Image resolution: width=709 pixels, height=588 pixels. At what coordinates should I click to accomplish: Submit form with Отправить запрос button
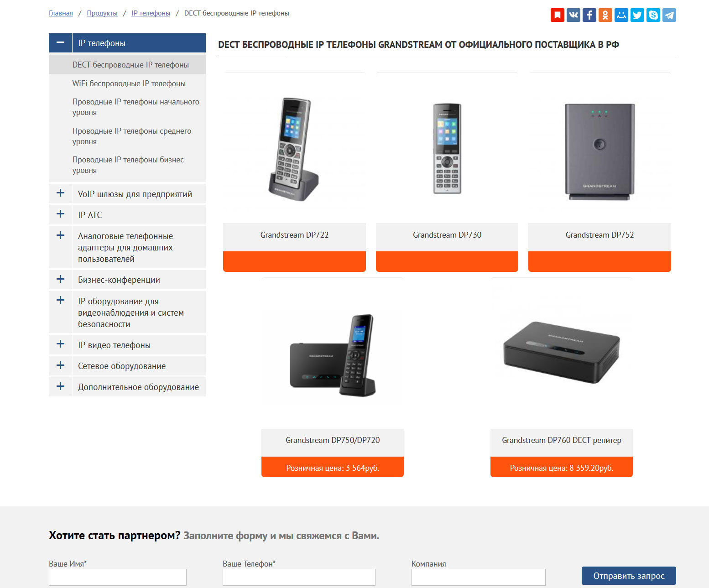pos(629,576)
